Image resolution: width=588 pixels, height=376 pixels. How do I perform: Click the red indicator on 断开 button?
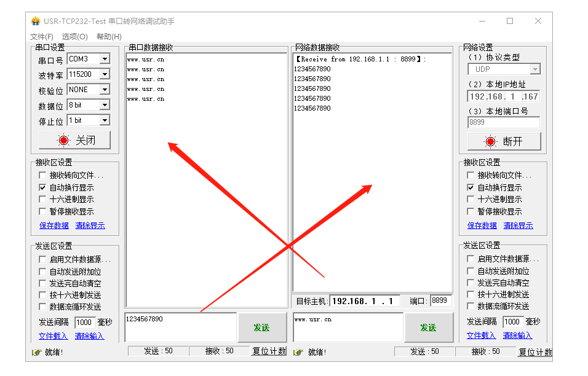coord(490,142)
